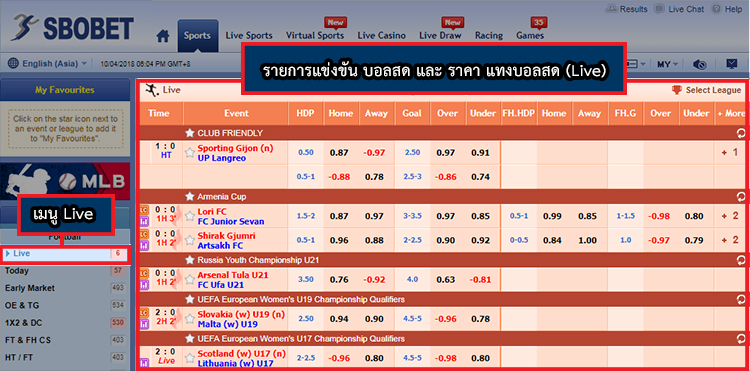Refresh UEFA Women's U19 Qualifiers odds

pyautogui.click(x=741, y=299)
